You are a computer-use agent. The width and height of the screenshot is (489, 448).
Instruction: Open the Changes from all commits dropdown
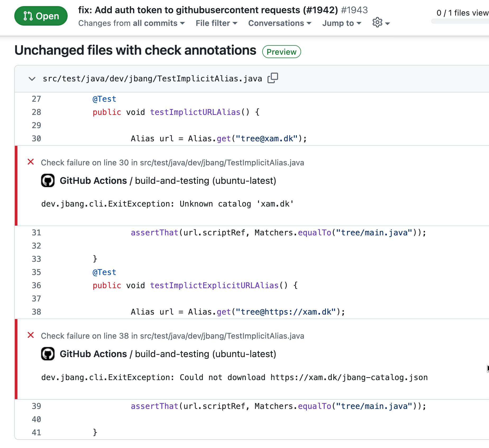click(131, 23)
